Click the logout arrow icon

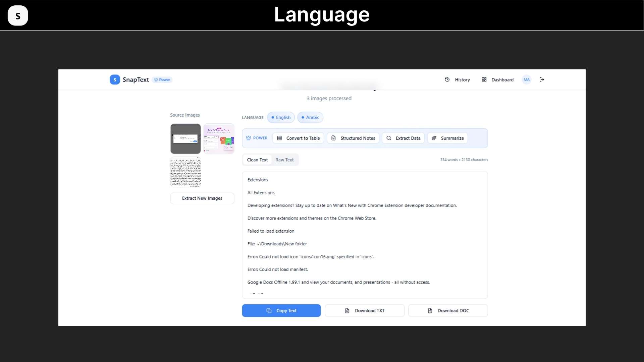[542, 80]
